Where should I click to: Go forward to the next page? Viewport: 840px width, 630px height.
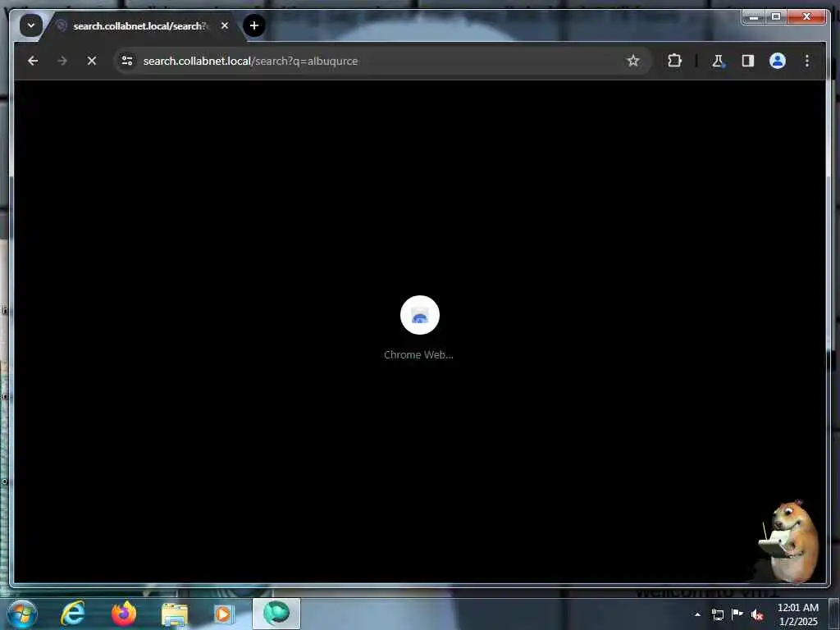pos(62,61)
